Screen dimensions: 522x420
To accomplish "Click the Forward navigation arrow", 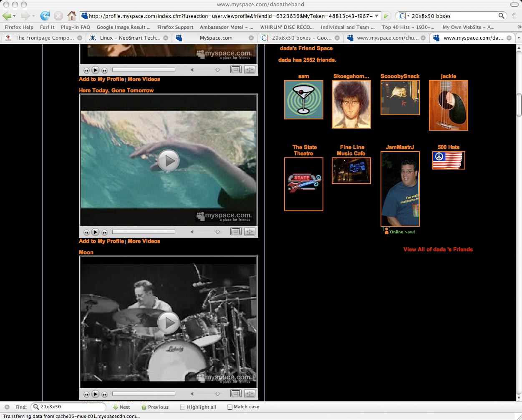I will click(25, 16).
